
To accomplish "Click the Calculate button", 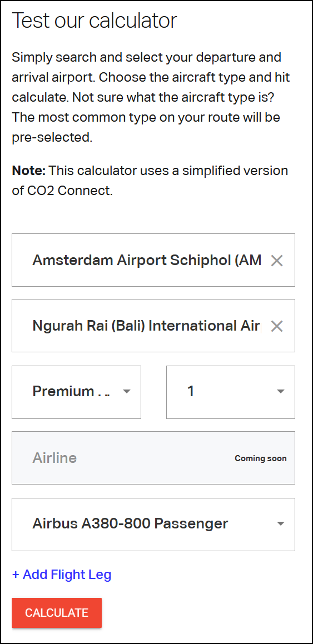I will pyautogui.click(x=57, y=612).
